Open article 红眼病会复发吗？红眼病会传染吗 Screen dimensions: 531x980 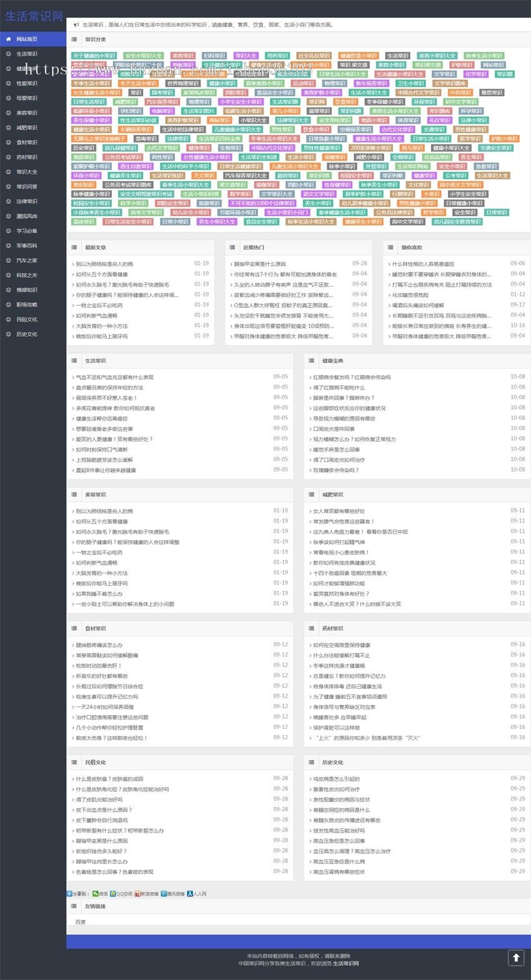coord(352,377)
